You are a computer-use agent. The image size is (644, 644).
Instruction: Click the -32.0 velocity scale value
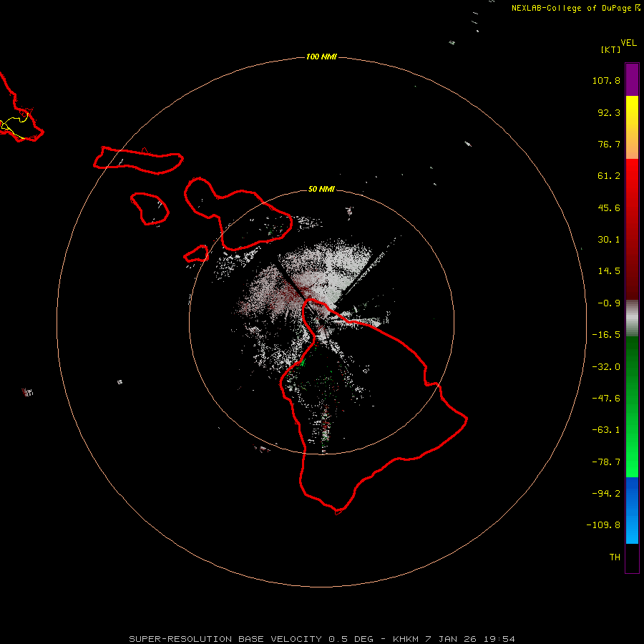[606, 367]
